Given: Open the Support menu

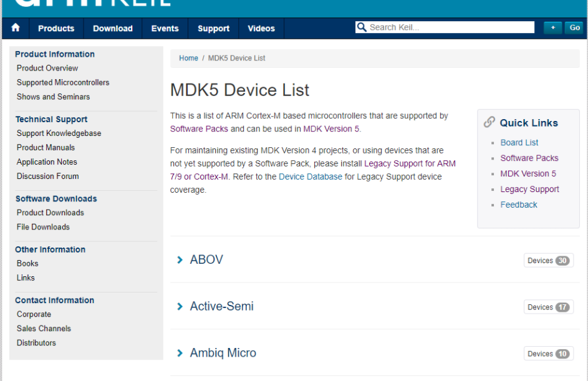Looking at the screenshot, I should pos(213,29).
